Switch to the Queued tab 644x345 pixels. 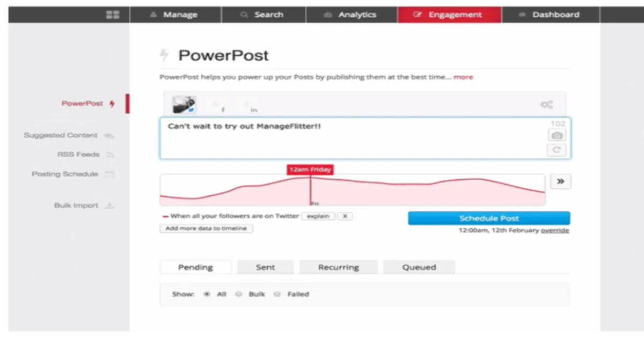(419, 267)
